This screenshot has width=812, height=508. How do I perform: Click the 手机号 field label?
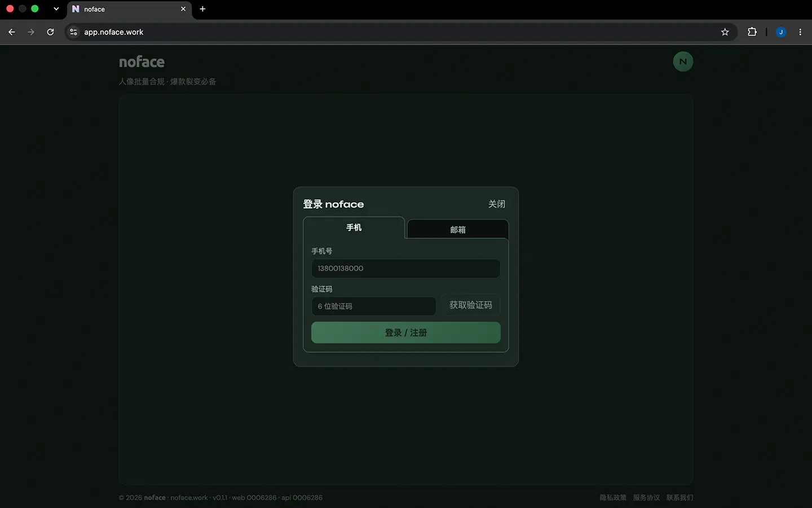coord(322,251)
